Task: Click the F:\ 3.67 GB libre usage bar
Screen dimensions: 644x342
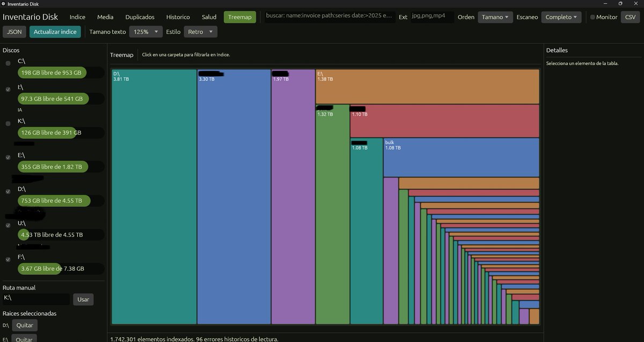Action: tap(60, 269)
